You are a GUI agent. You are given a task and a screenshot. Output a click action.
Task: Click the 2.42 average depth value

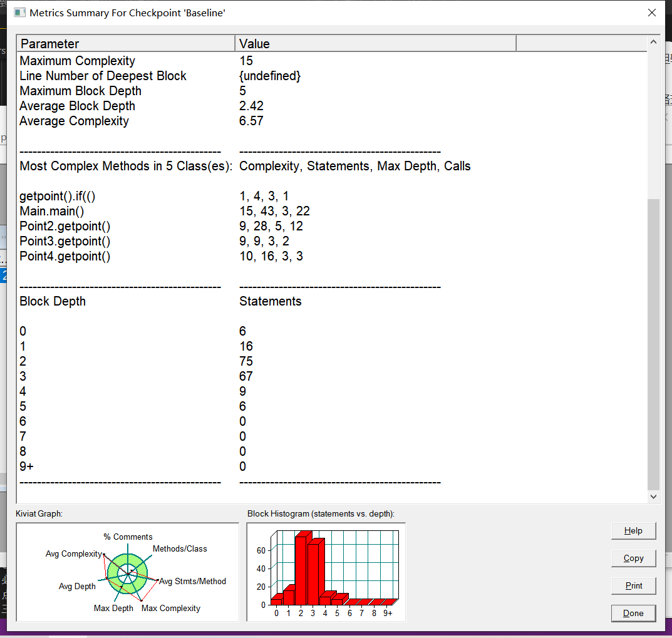click(x=251, y=106)
